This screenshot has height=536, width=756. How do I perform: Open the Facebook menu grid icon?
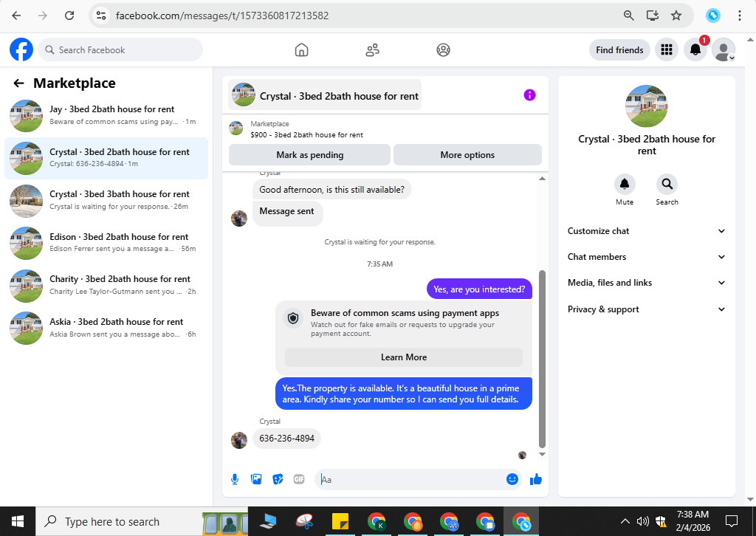(667, 49)
